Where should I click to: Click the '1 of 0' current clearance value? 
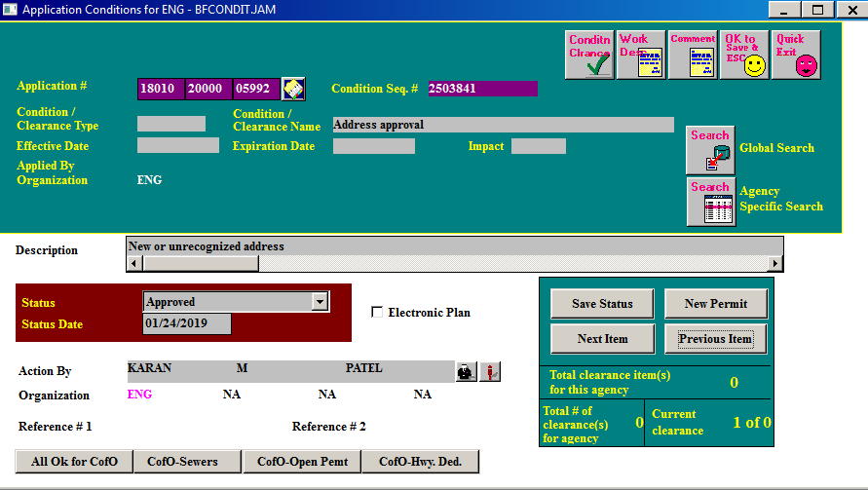coord(752,423)
